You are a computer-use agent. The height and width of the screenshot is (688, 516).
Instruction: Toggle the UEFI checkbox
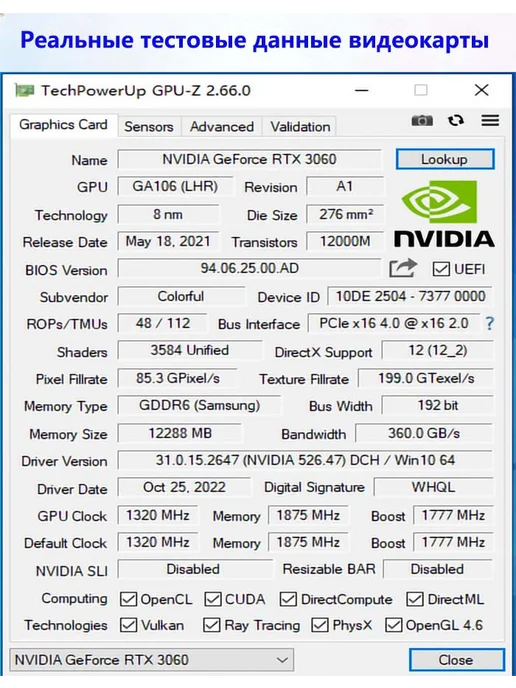pos(441,269)
